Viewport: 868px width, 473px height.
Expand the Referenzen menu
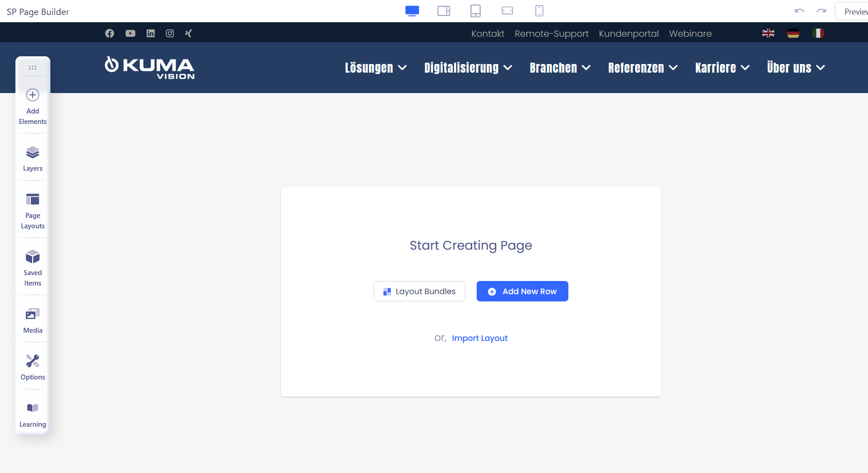point(643,68)
